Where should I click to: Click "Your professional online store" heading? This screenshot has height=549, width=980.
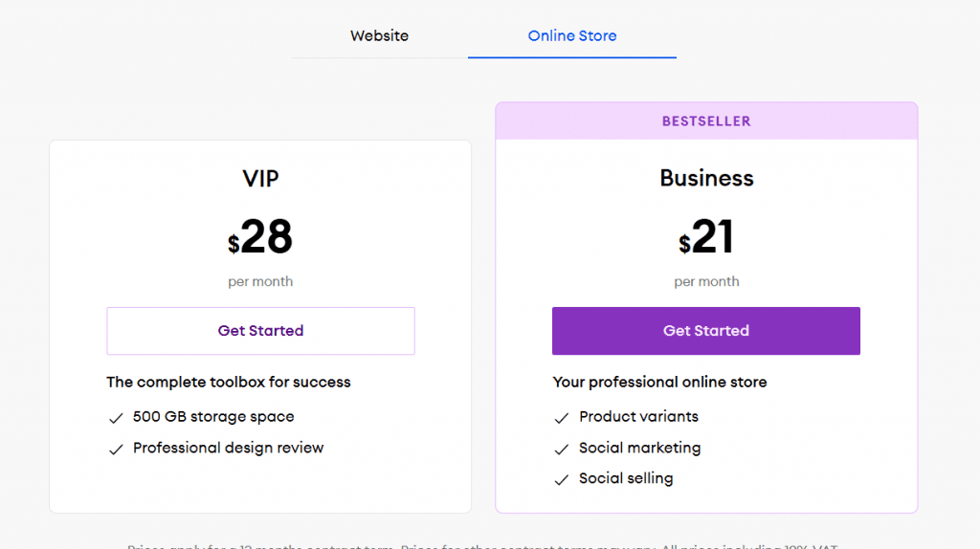pos(659,383)
